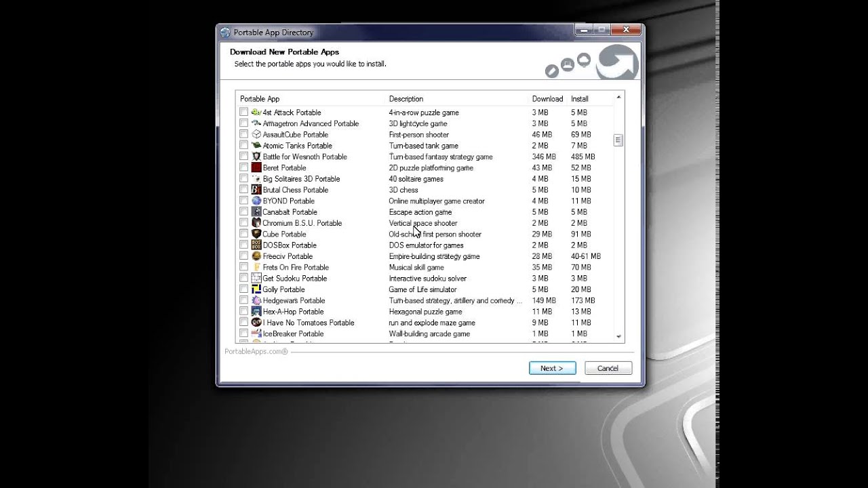Click 'Turn-based fantasy strategy game' description

point(441,157)
